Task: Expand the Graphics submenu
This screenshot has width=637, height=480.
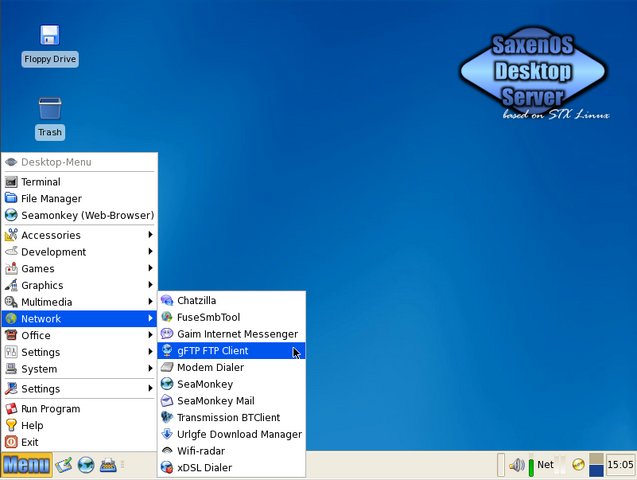Action: pyautogui.click(x=79, y=285)
